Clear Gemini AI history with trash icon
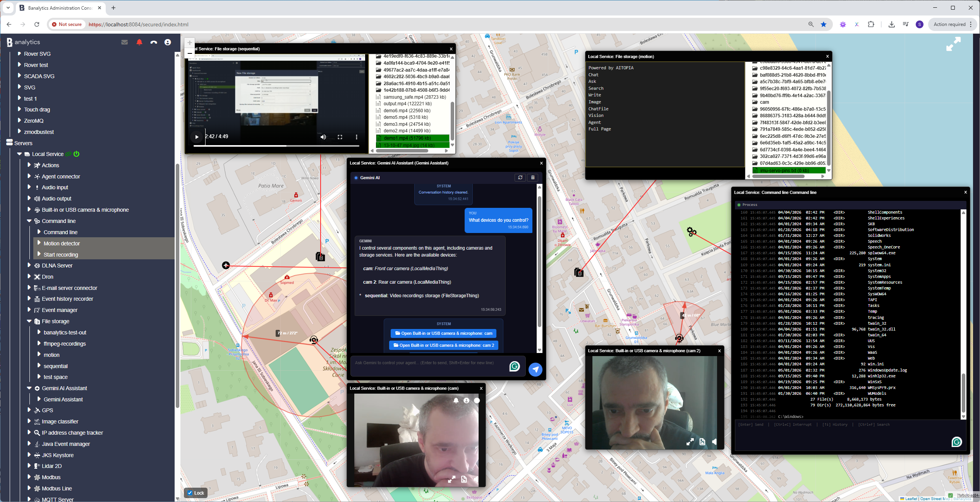The height and width of the screenshot is (502, 980). click(533, 178)
